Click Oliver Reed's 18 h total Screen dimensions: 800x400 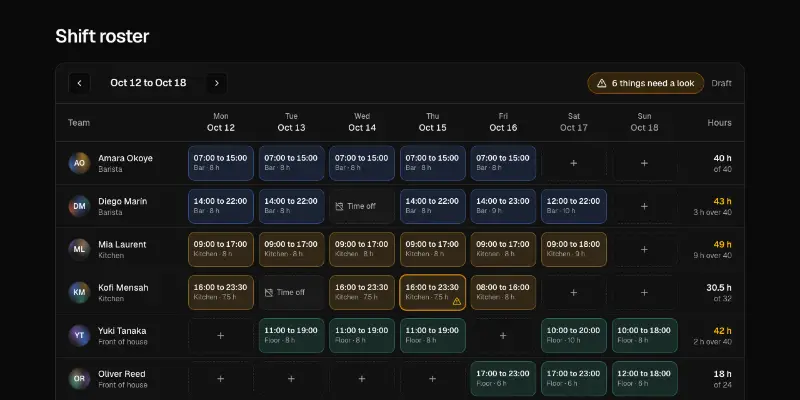[723, 374]
